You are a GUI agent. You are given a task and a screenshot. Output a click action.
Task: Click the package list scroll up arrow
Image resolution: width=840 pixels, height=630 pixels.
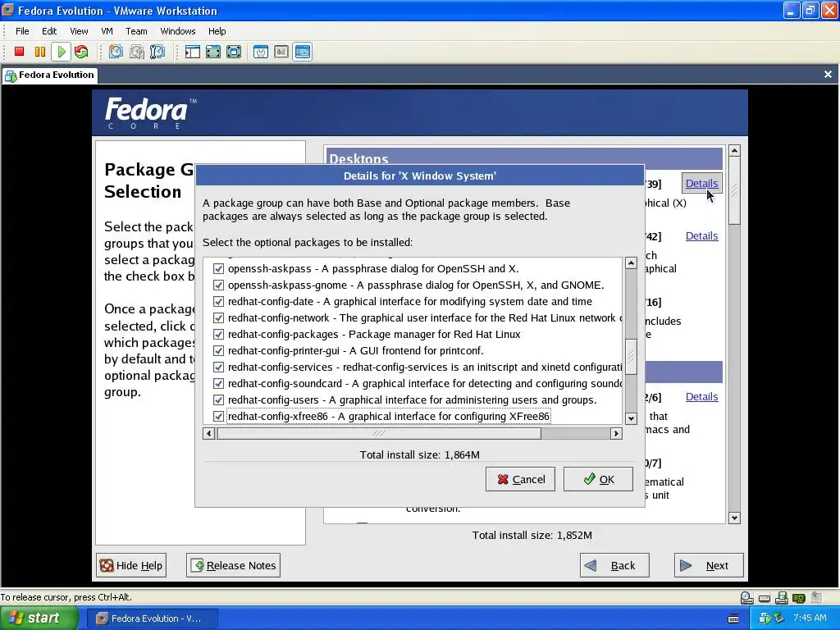(x=631, y=263)
